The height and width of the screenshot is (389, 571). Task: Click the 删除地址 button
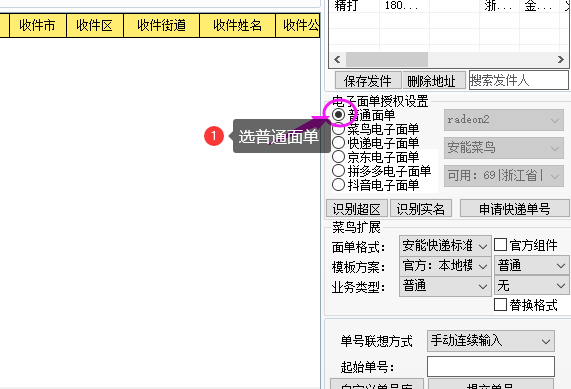pyautogui.click(x=433, y=80)
